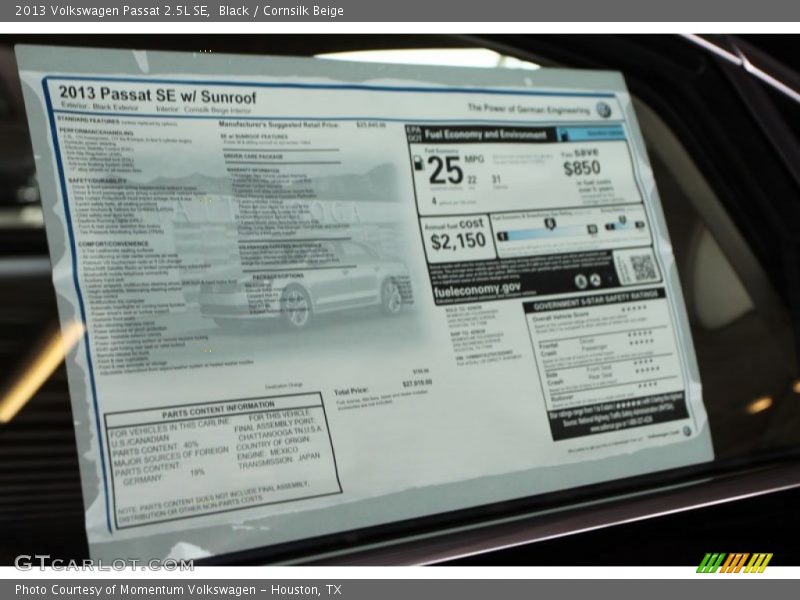Click the fuel pump icon beside 25 MPG
This screenshot has height=600, width=800.
point(418,163)
